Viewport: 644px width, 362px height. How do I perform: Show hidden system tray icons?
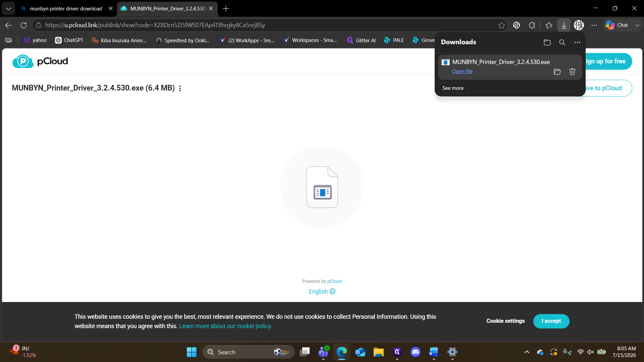pos(527,352)
